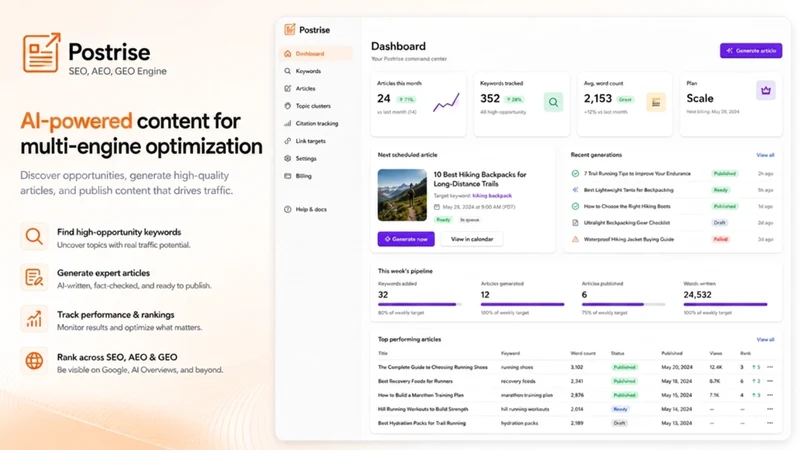Viewport: 800px width, 450px height.
Task: Click the Citation tracking chart icon
Action: click(x=288, y=123)
